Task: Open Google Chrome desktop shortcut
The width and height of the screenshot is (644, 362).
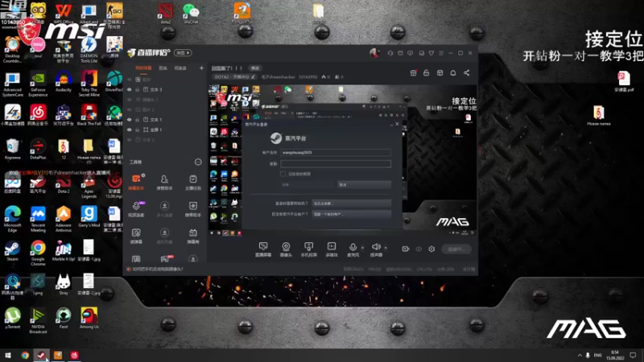Action: tap(38, 253)
